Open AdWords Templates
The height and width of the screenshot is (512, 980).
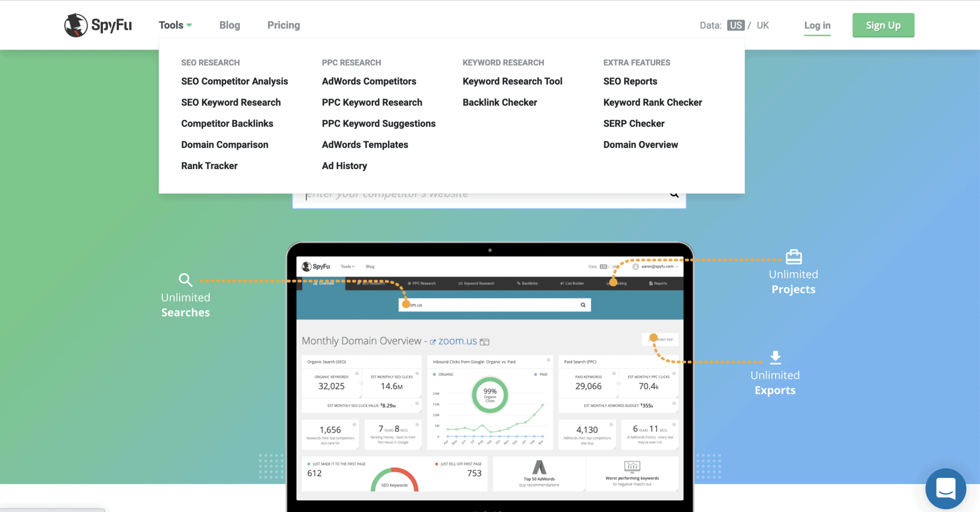[x=365, y=144]
